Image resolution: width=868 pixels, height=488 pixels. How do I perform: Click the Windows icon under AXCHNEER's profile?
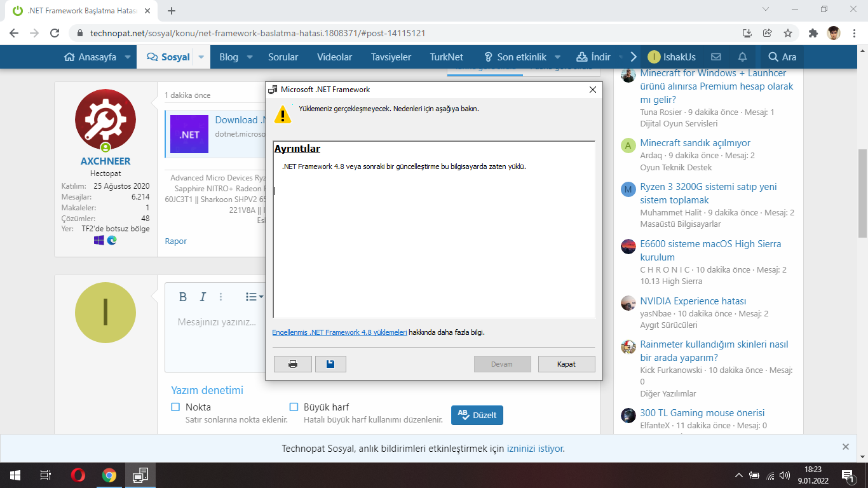pyautogui.click(x=99, y=240)
